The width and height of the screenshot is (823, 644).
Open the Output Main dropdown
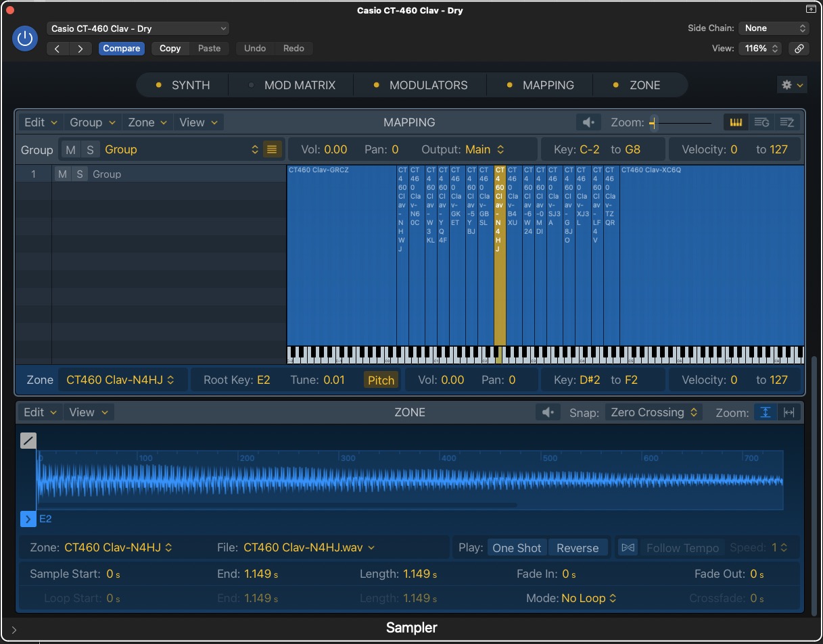[485, 149]
